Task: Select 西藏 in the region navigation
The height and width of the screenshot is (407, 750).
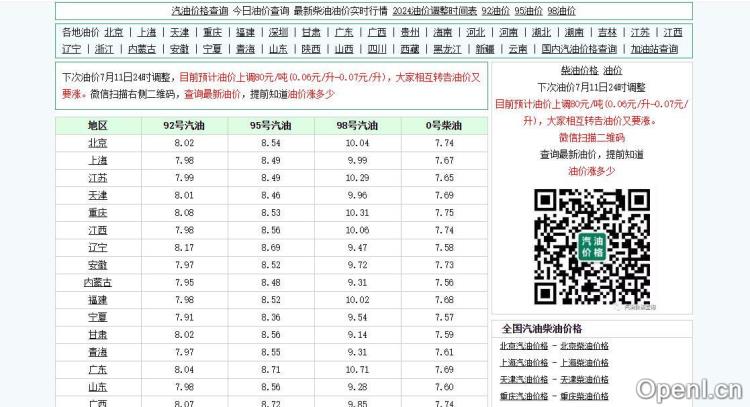Action: point(410,49)
